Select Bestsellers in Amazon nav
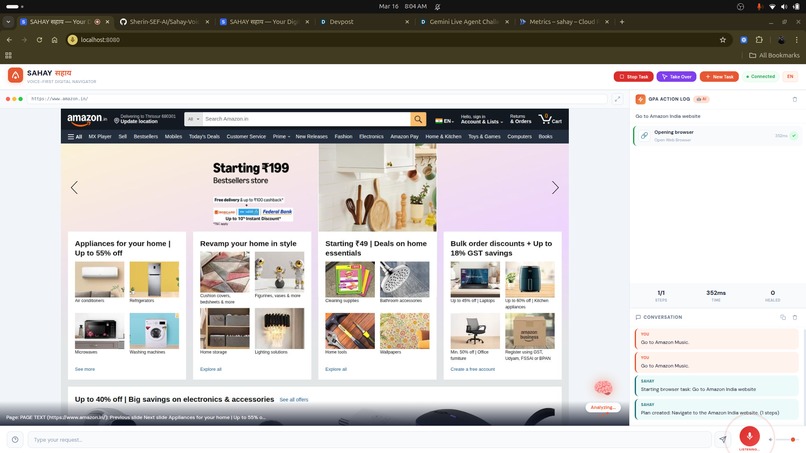Screen dimensions: 806x453 tap(145, 137)
